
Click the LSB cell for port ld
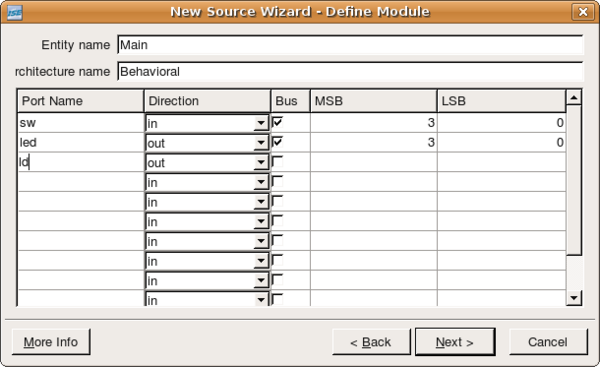[x=501, y=162]
